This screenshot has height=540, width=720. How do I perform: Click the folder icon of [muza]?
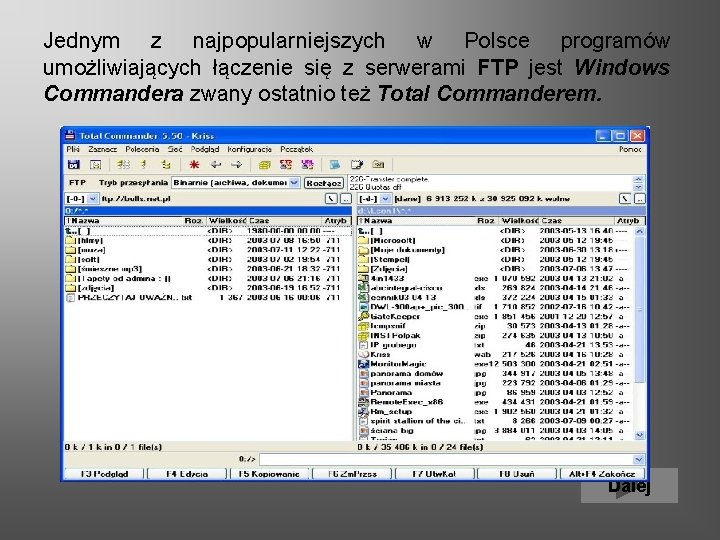pyautogui.click(x=70, y=250)
